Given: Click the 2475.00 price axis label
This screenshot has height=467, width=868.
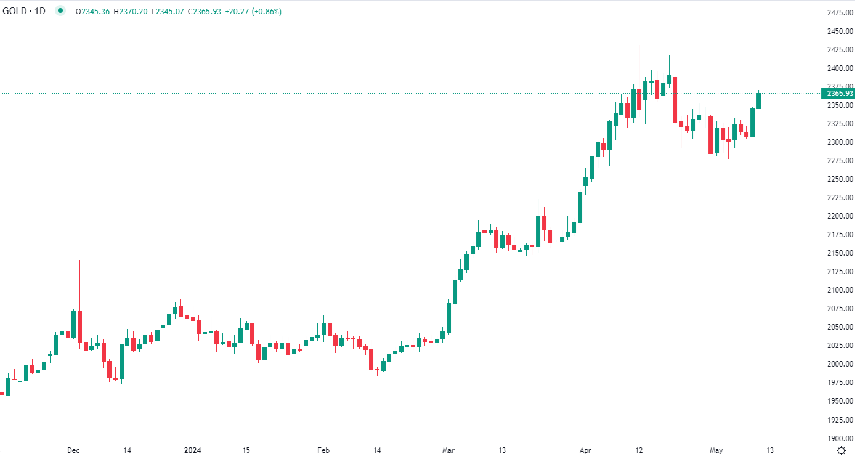Looking at the screenshot, I should click(840, 13).
